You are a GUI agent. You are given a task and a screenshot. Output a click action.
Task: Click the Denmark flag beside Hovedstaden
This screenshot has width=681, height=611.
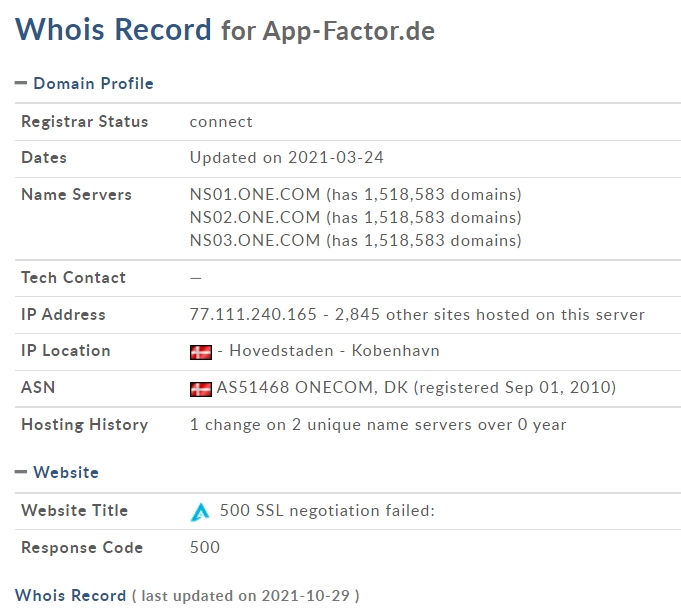click(201, 352)
